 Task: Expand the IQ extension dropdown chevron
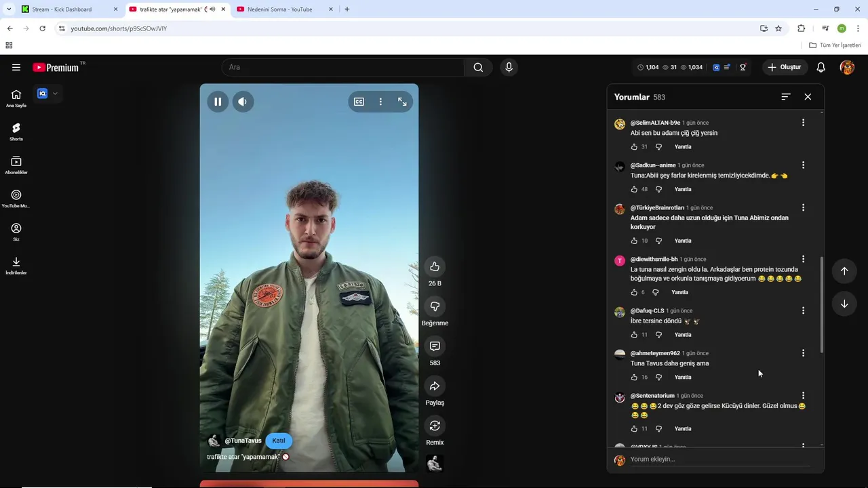[55, 94]
